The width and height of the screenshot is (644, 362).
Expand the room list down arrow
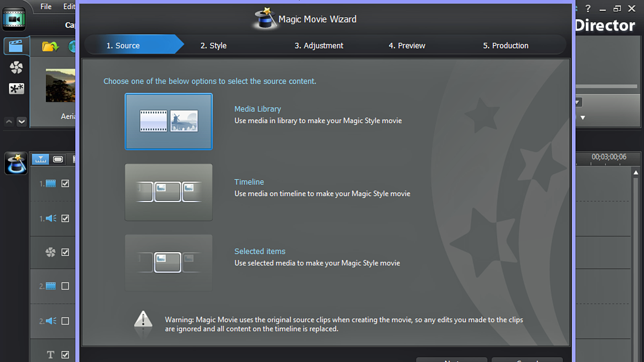click(x=22, y=121)
